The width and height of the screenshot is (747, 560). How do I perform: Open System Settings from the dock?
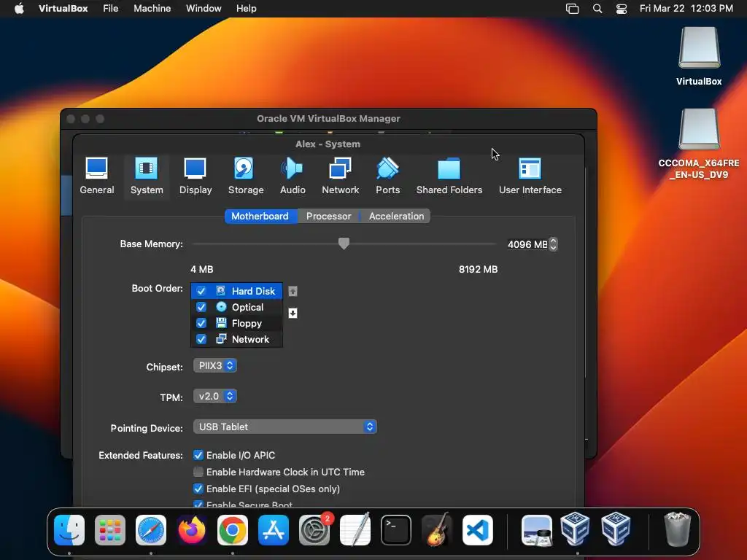point(314,530)
